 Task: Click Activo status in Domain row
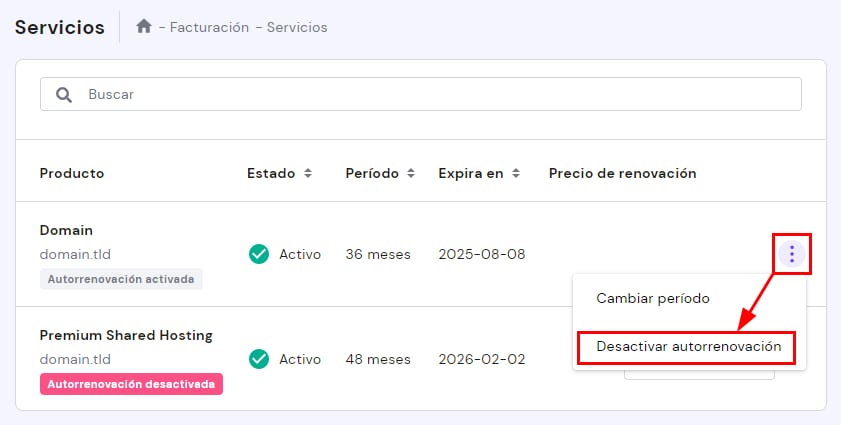300,254
